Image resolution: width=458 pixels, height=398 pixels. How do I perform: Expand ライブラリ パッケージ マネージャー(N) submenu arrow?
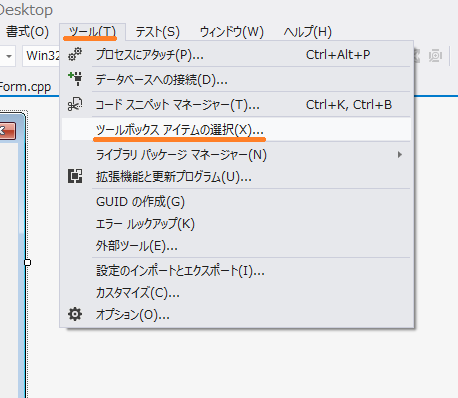click(400, 155)
